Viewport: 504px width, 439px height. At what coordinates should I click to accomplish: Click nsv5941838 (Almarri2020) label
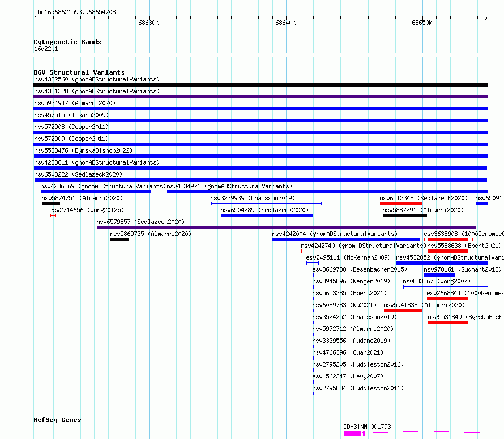point(424,305)
